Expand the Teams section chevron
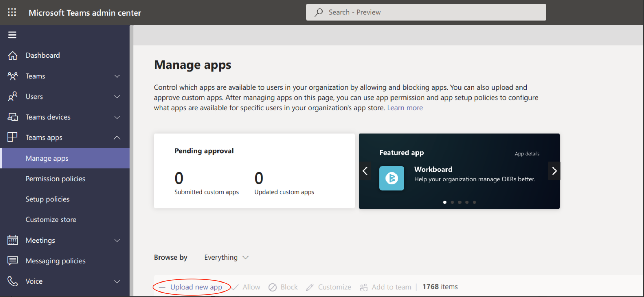 coord(117,76)
